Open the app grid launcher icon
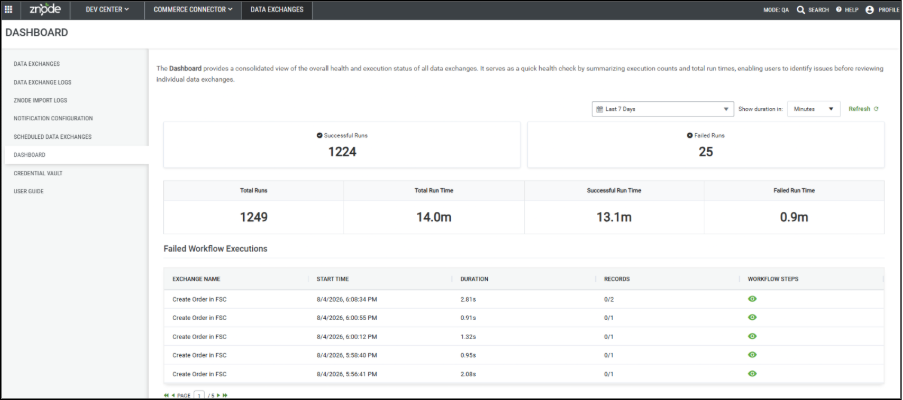 tap(9, 9)
